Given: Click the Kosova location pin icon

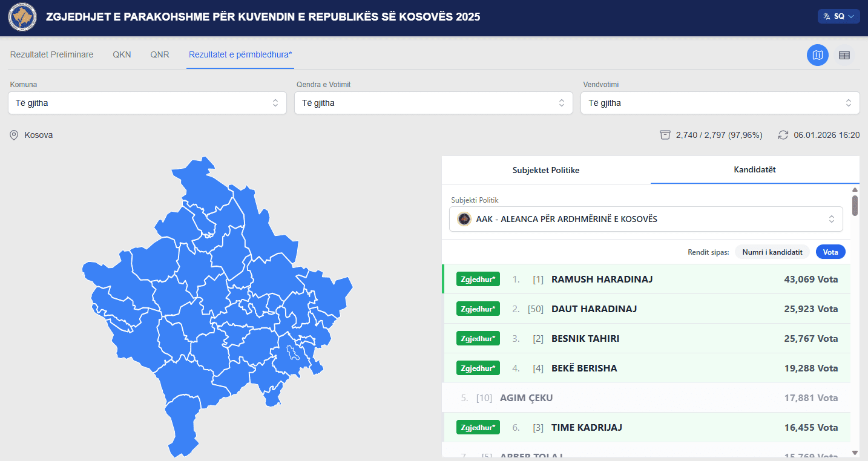Looking at the screenshot, I should coord(14,135).
